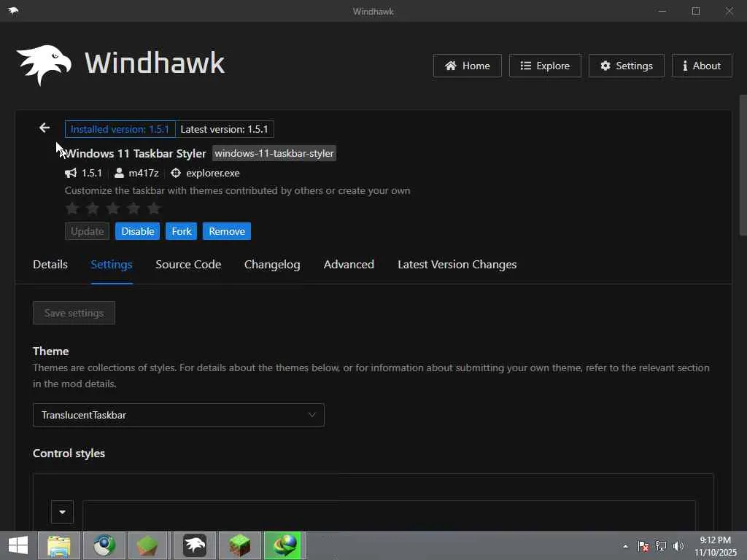
Task: Click the Disable mod button
Action: coord(138,231)
